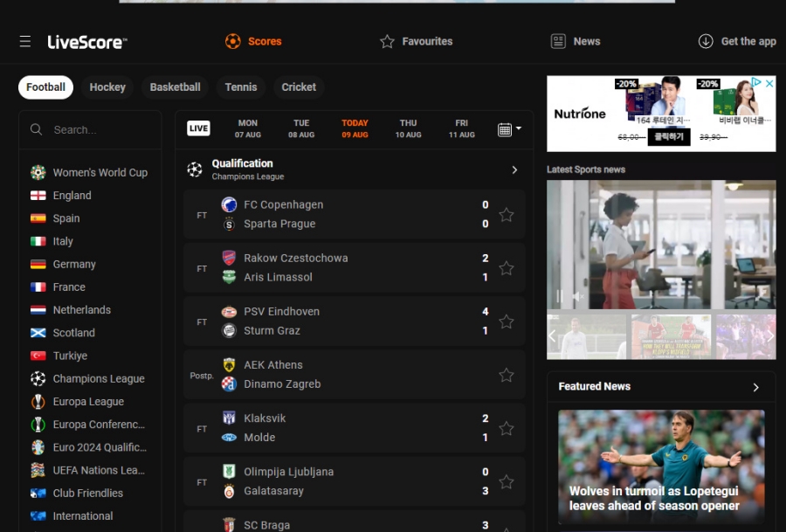The image size is (786, 532).
Task: Select TUE 08 AUG date tab
Action: (x=301, y=129)
